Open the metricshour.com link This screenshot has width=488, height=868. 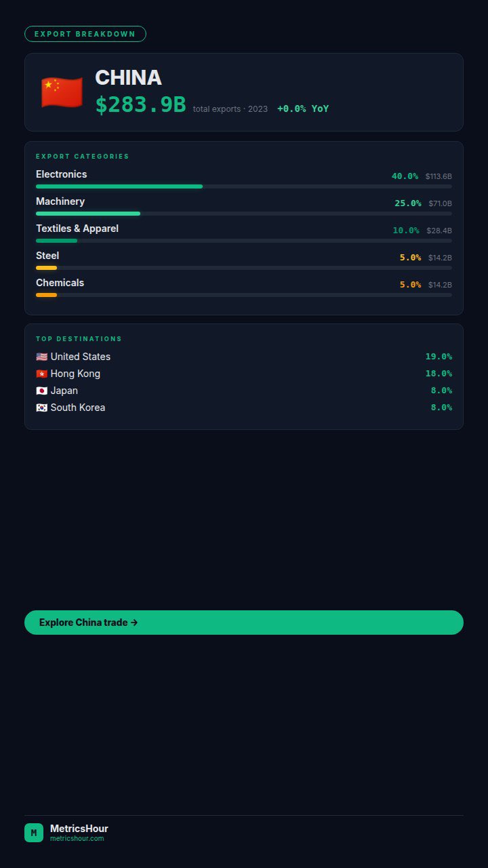[x=77, y=839]
